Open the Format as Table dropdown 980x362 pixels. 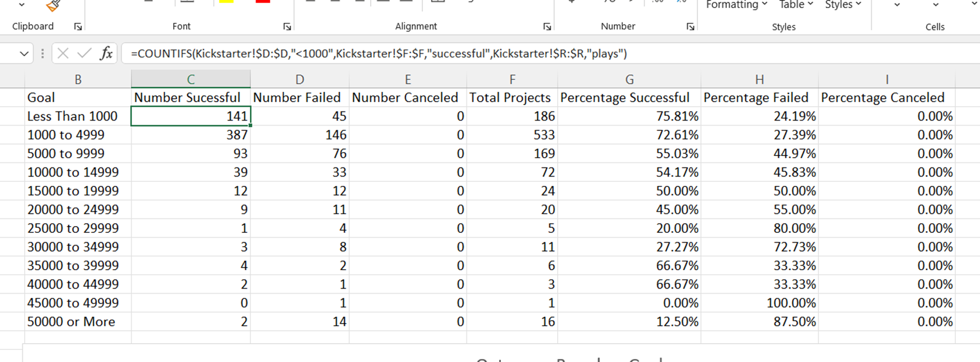796,5
